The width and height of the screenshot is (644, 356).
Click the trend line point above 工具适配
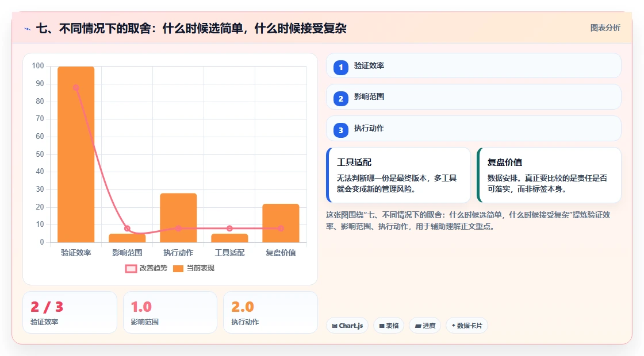[229, 229]
